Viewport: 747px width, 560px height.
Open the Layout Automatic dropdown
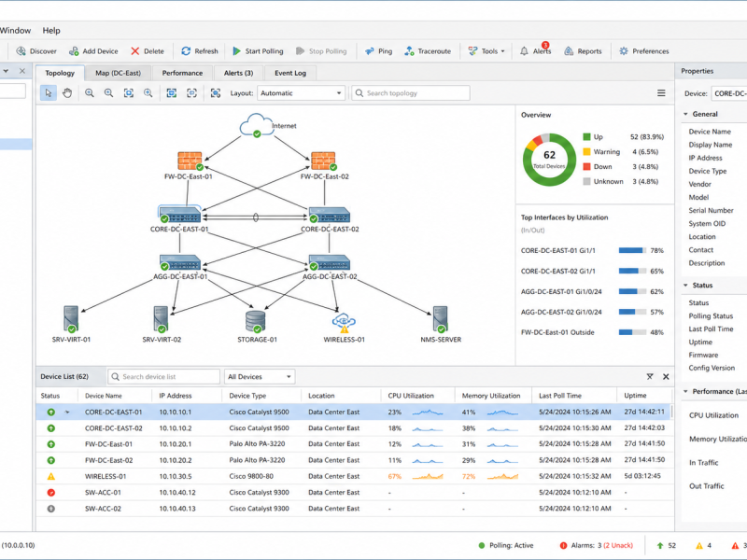[301, 93]
